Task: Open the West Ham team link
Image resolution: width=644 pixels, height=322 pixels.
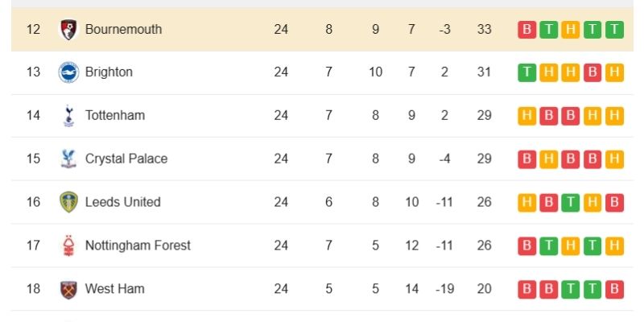Action: coord(115,288)
